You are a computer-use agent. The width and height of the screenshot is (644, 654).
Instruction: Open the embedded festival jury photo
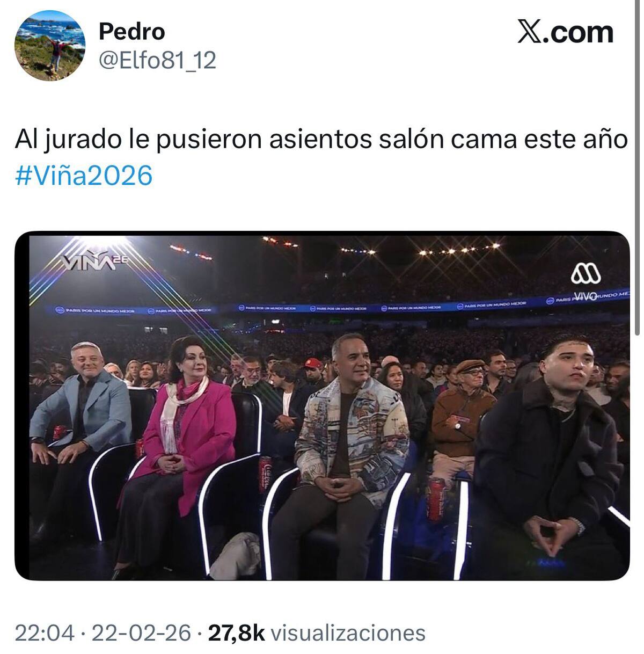[x=322, y=406]
